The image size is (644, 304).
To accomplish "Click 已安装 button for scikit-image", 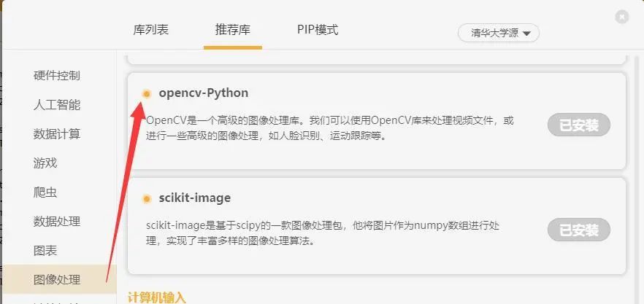I will (x=579, y=230).
